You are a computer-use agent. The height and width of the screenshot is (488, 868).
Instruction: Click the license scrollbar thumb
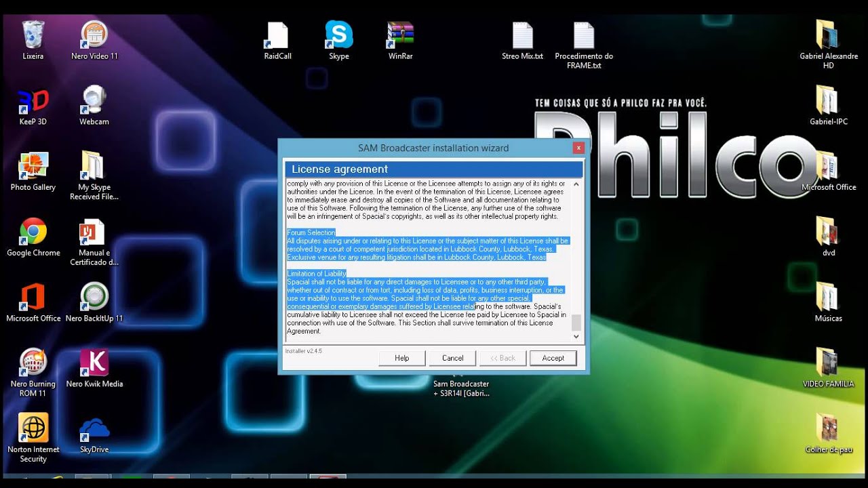pyautogui.click(x=576, y=323)
